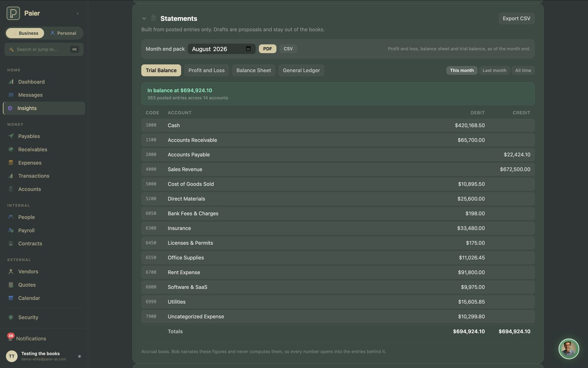Open the Licenses & Permits row
This screenshot has height=368, width=588.
click(338, 243)
